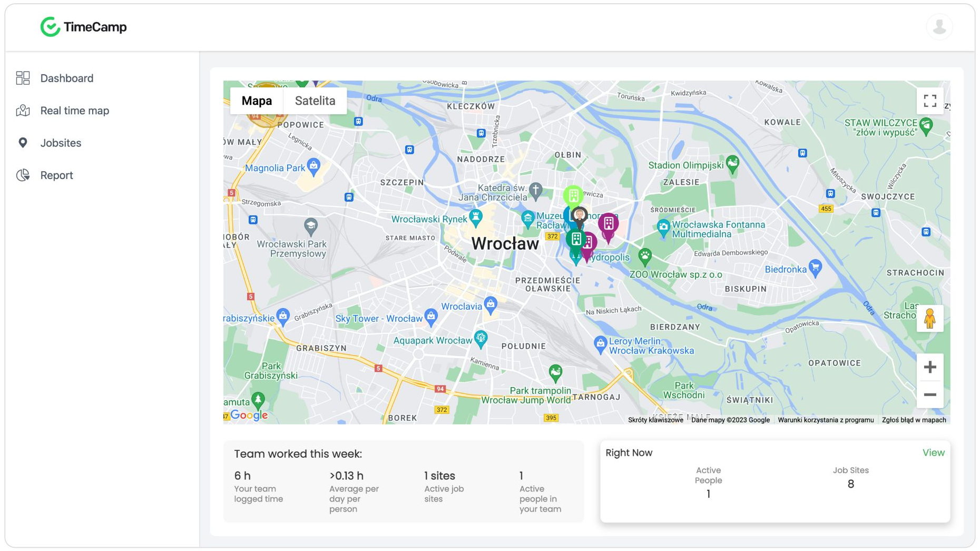Click the Stadion Olimpijski marker
Screen dimensions: 980x551
(x=732, y=164)
